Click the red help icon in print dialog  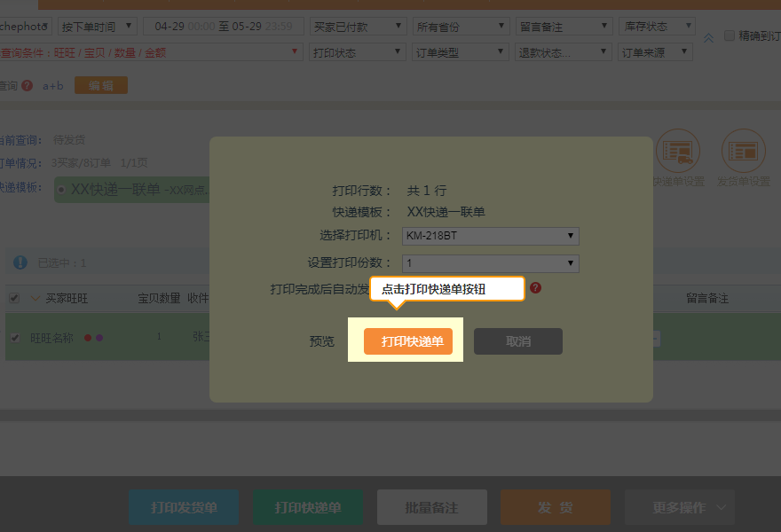point(535,288)
